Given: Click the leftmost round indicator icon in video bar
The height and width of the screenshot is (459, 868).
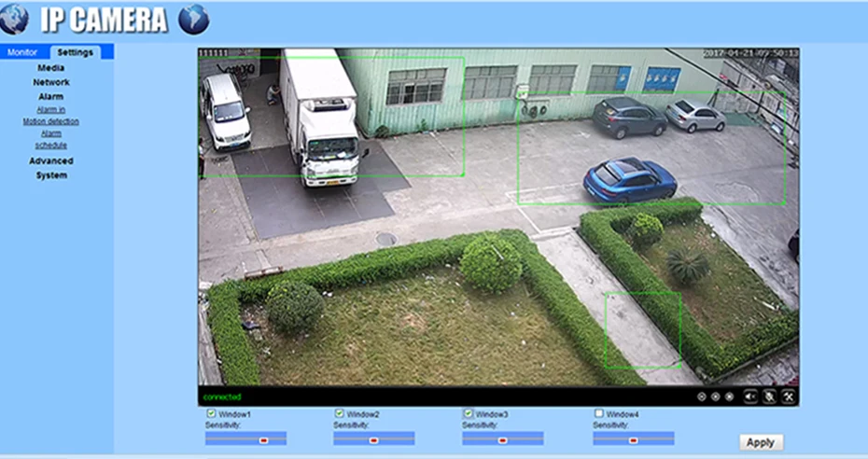Looking at the screenshot, I should pyautogui.click(x=701, y=396).
